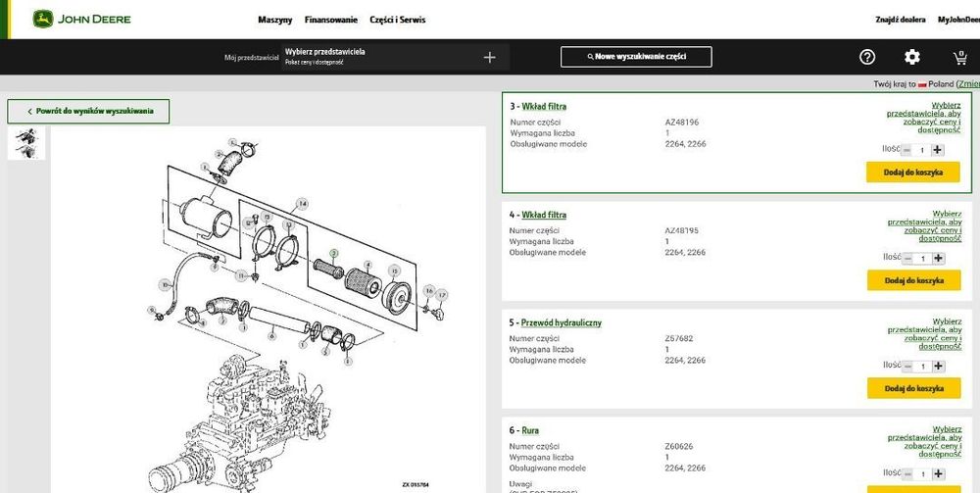Viewport: 980px width, 493px height.
Task: Click the Poland flag icon
Action: pos(922,84)
